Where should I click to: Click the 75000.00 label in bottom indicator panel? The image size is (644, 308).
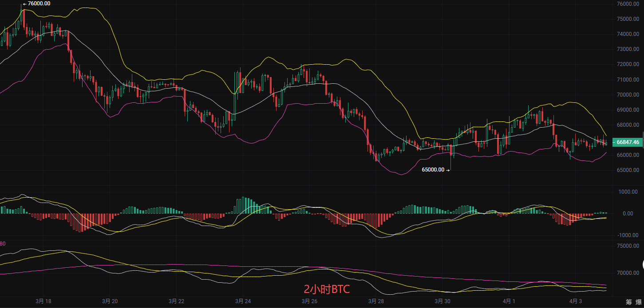pyautogui.click(x=628, y=246)
